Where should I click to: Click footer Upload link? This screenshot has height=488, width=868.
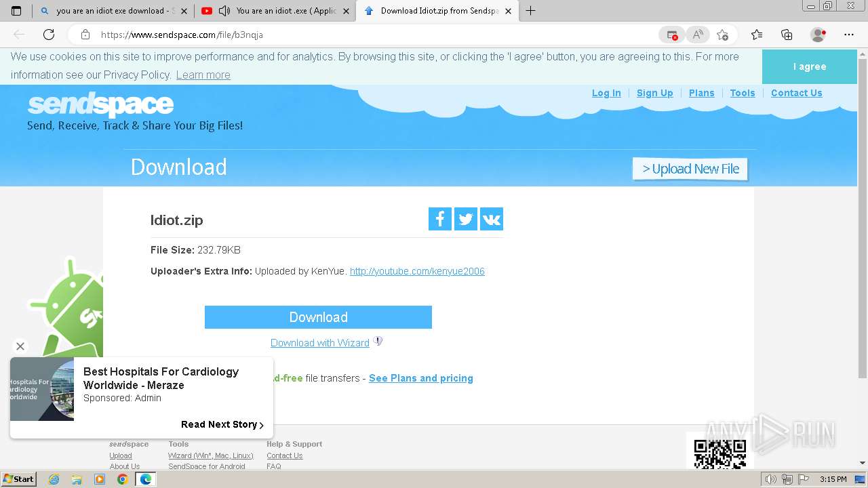coord(121,455)
